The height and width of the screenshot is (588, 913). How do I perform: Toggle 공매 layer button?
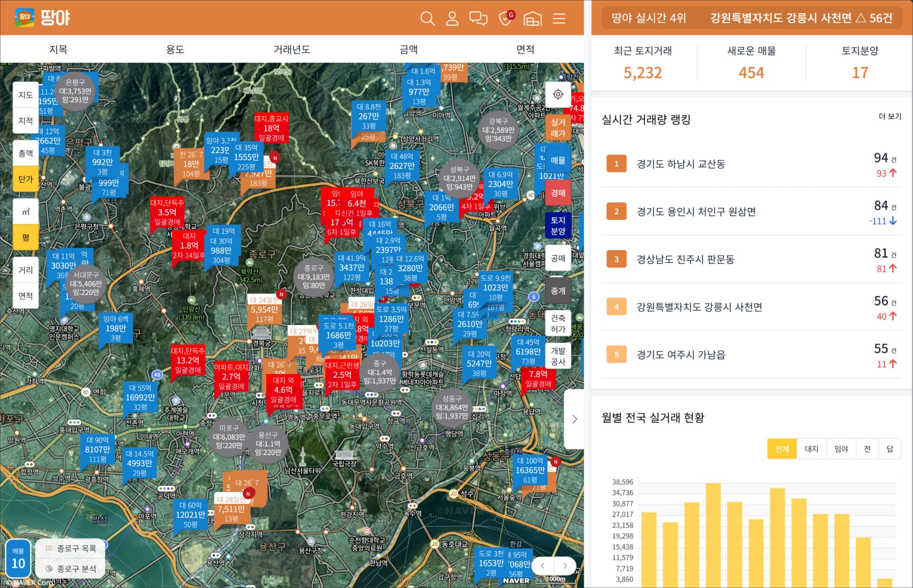pyautogui.click(x=558, y=258)
